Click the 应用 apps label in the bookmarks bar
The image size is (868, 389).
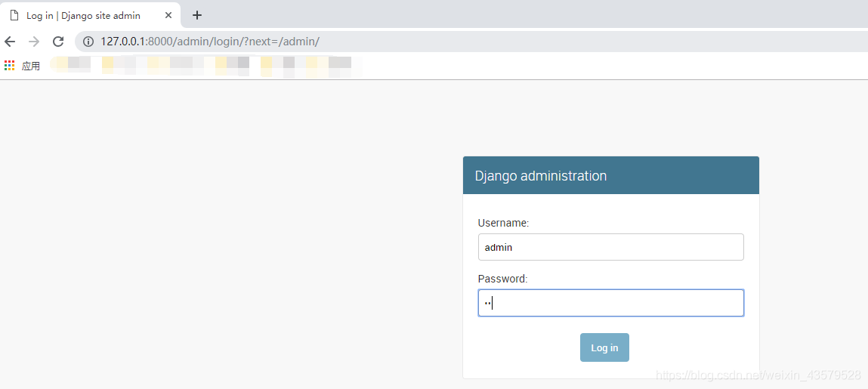[31, 66]
